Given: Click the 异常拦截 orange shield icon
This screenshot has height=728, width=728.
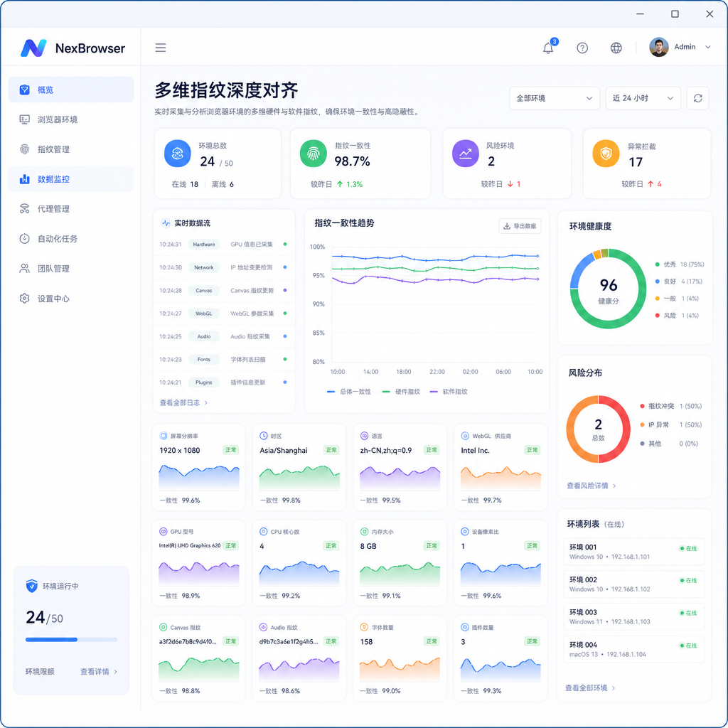Looking at the screenshot, I should tap(606, 154).
